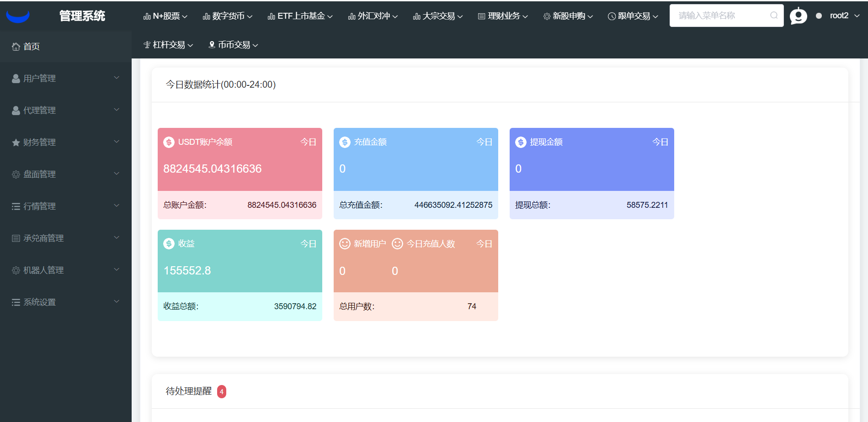Image resolution: width=868 pixels, height=422 pixels.
Task: Go to 首页 in the sidebar
Action: coord(31,47)
